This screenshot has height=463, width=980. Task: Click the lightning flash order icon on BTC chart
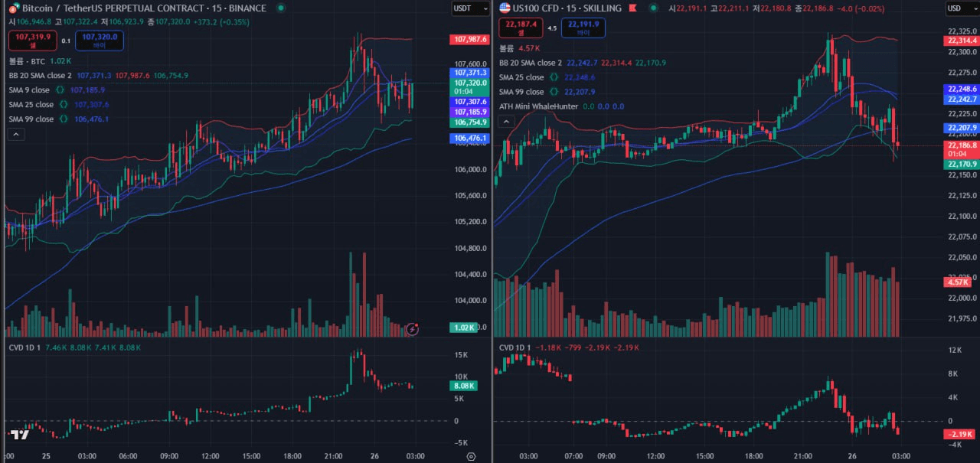point(413,328)
